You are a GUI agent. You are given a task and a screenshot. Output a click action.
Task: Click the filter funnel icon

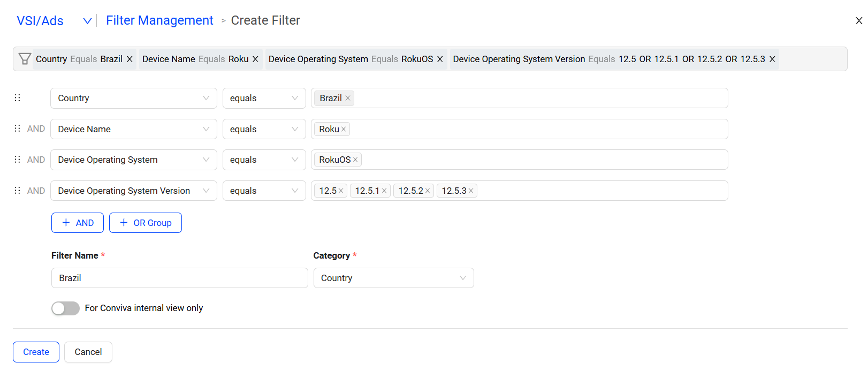(x=25, y=59)
